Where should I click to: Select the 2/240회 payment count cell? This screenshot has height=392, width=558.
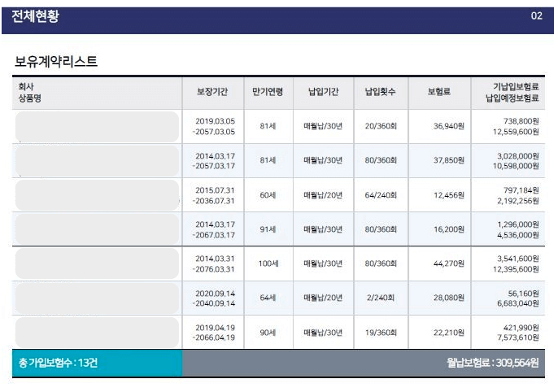(x=380, y=298)
